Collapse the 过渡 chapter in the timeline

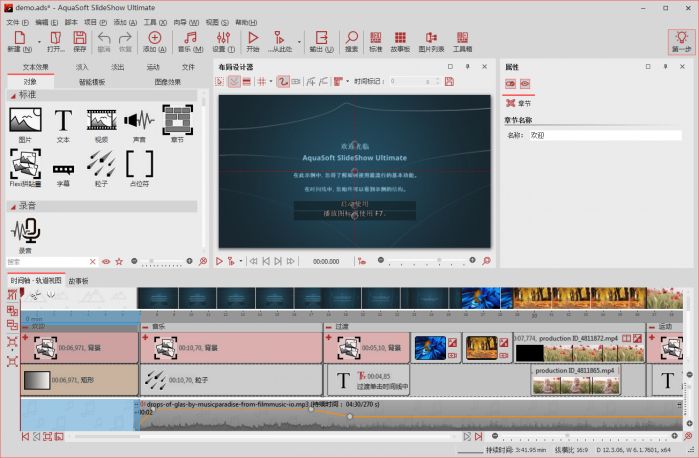point(329,327)
